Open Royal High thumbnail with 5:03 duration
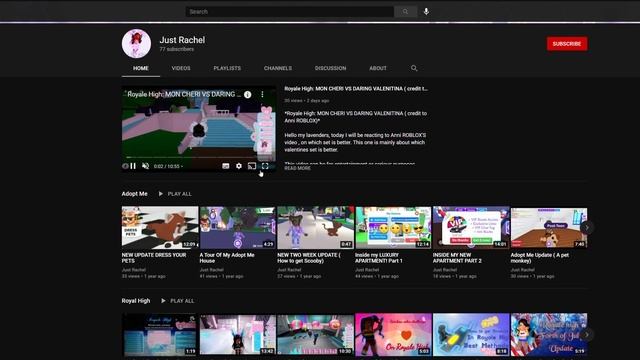This screenshot has width=640, height=360. click(393, 335)
